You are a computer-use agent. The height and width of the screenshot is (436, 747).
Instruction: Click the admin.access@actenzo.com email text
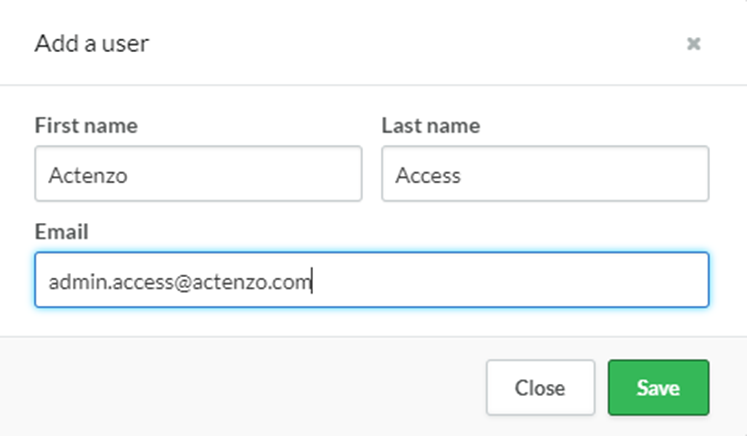click(x=180, y=282)
